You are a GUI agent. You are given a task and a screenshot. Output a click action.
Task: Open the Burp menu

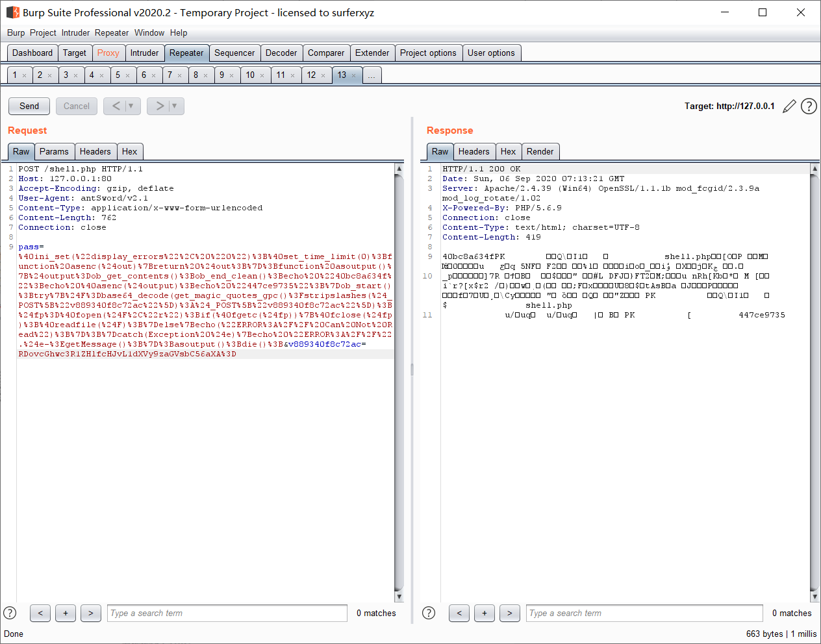[16, 32]
